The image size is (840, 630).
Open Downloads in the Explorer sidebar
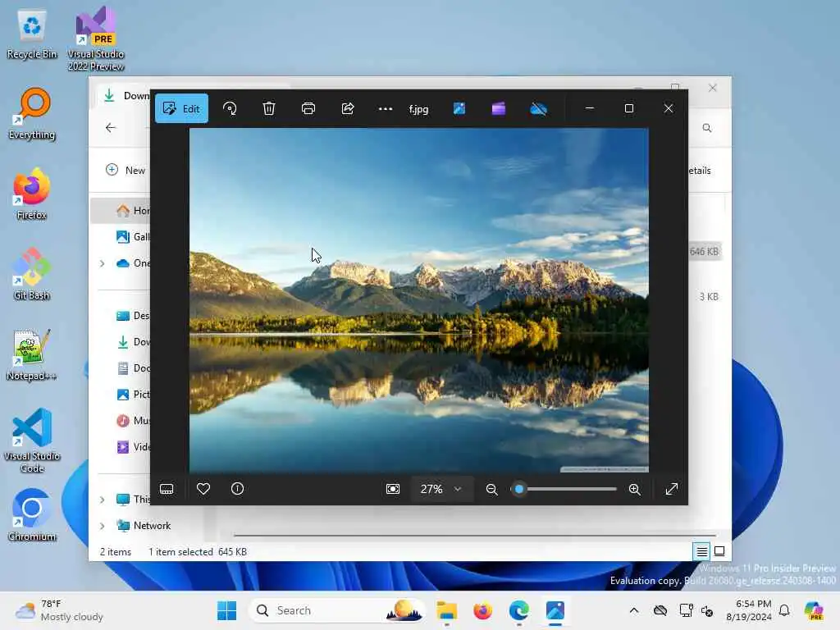pyautogui.click(x=133, y=342)
